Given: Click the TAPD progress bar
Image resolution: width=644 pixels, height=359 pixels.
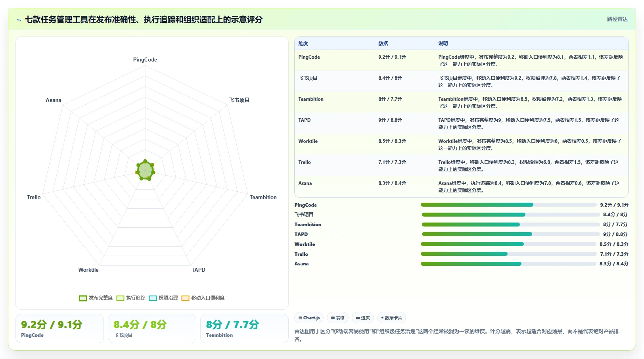Looking at the screenshot, I should 510,234.
